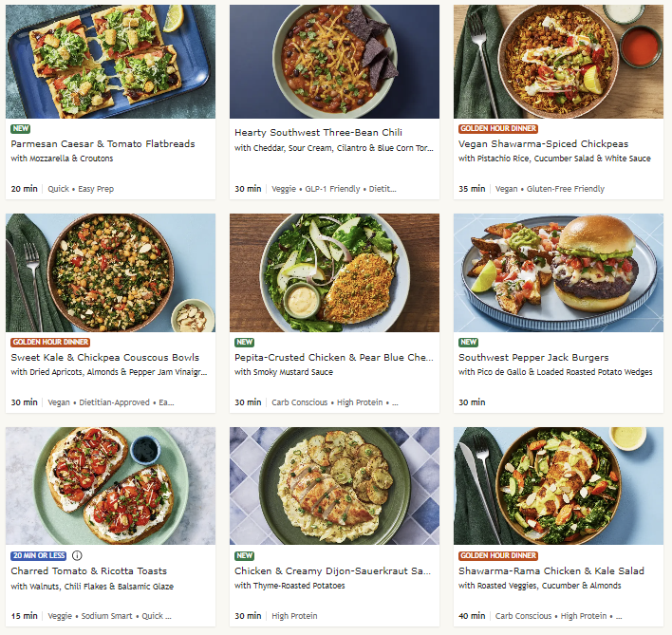View the Charred Tomato & Ricotta Toasts photo
The height and width of the screenshot is (635, 672).
click(x=110, y=485)
